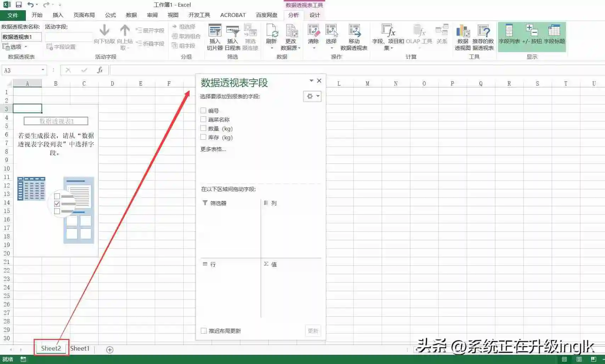This screenshot has width=605, height=364.
Task: Click the macro record icon in status bar
Action: pyautogui.click(x=23, y=359)
